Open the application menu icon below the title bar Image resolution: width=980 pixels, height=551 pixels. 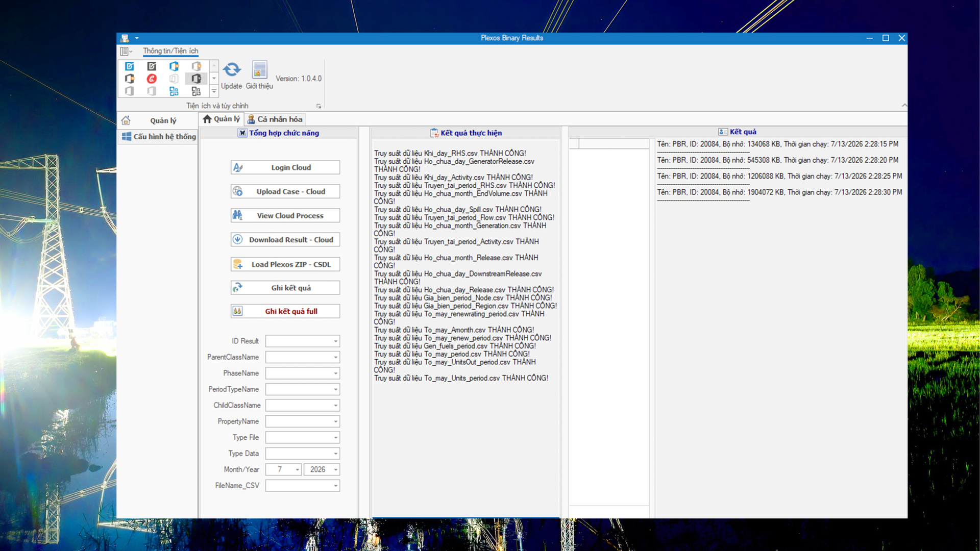point(126,51)
